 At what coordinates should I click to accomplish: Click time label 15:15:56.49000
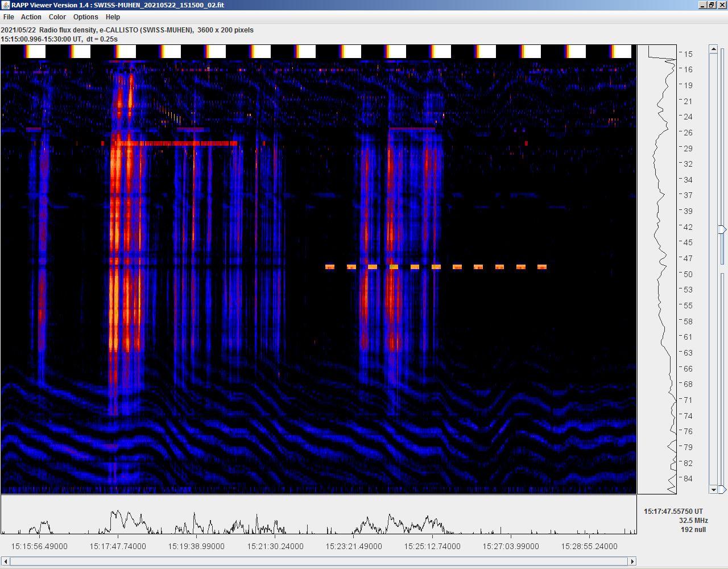point(39,546)
